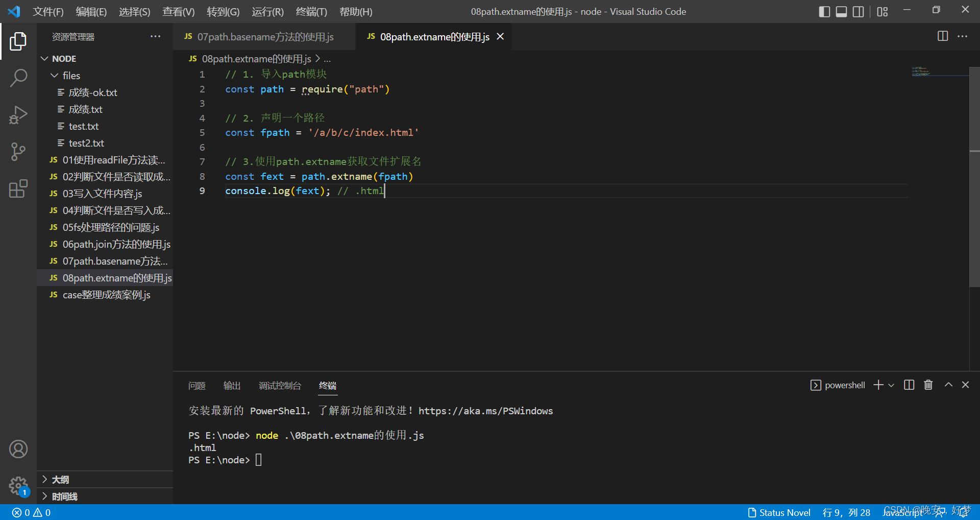Viewport: 980px width, 520px height.
Task: Open the Source Control view
Action: (x=18, y=152)
